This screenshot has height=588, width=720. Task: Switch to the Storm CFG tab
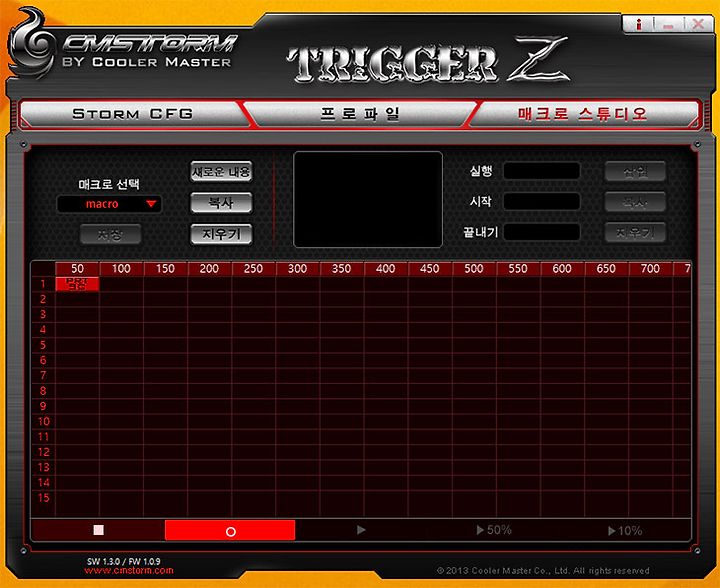(x=132, y=114)
